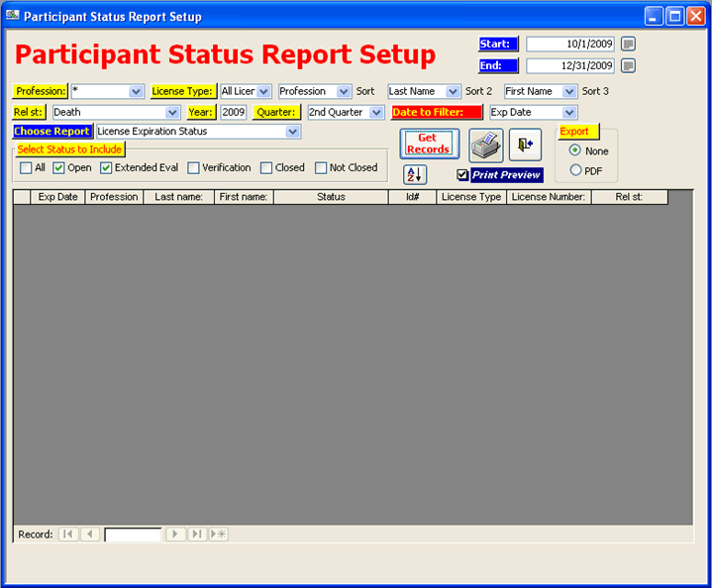The image size is (712, 588).
Task: Click the yellow License Type label button
Action: [x=182, y=91]
